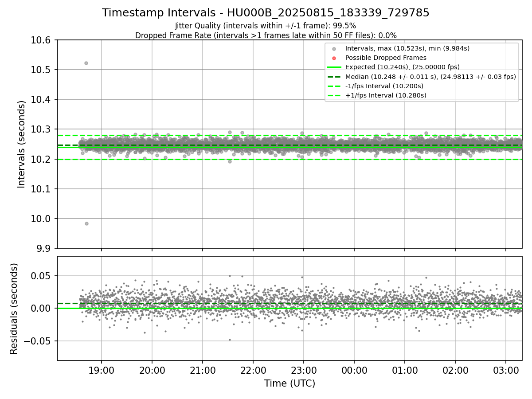Click legend entry 'Intervals, max (10.523s), min (9.984s)'
This screenshot has height=399, width=532.
click(x=407, y=48)
